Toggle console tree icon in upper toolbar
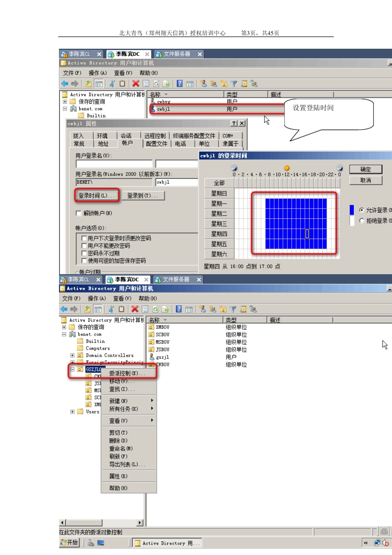 [99, 84]
